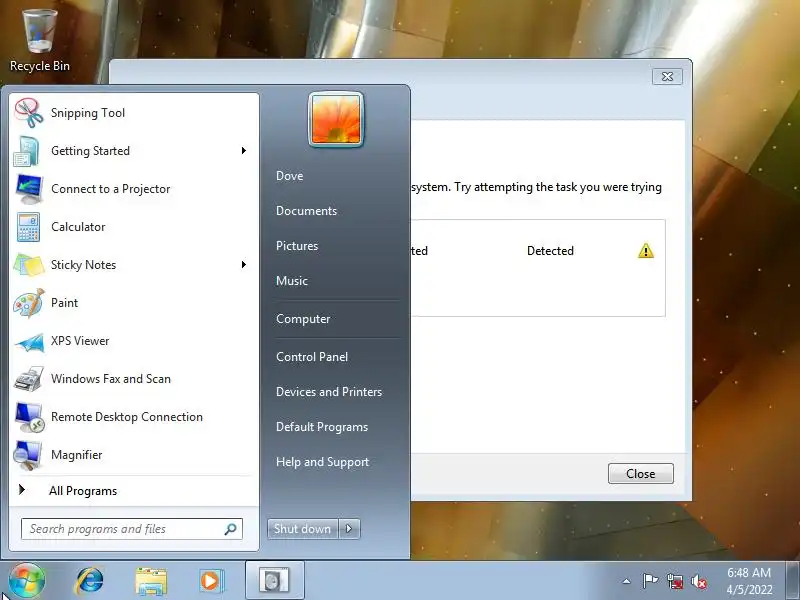Open Help and Support

322,462
